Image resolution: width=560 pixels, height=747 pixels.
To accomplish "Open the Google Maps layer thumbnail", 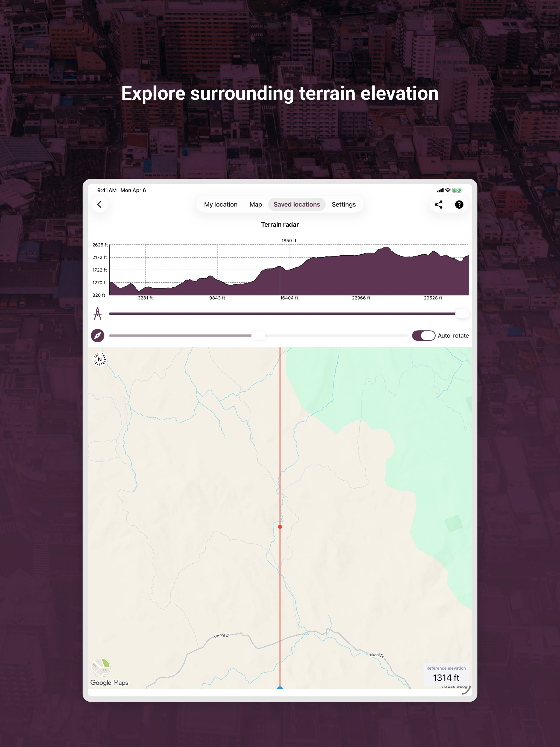I will point(101,667).
